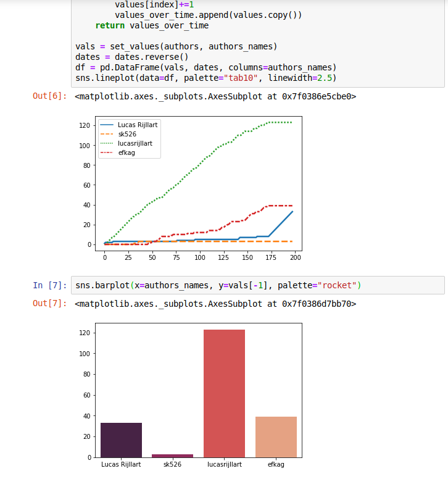This screenshot has width=448, height=479.
Task: Click the values_over_time.append(values.copy()) line
Action: pyautogui.click(x=209, y=15)
